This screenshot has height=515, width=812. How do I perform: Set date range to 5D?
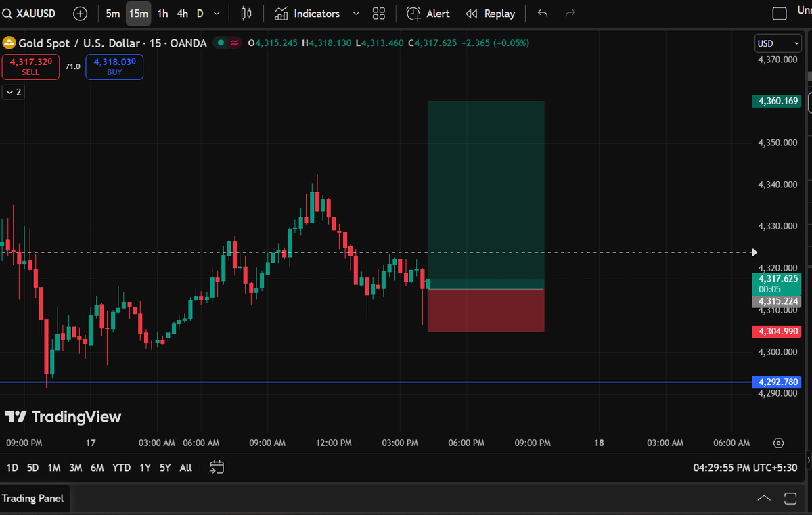tap(32, 468)
